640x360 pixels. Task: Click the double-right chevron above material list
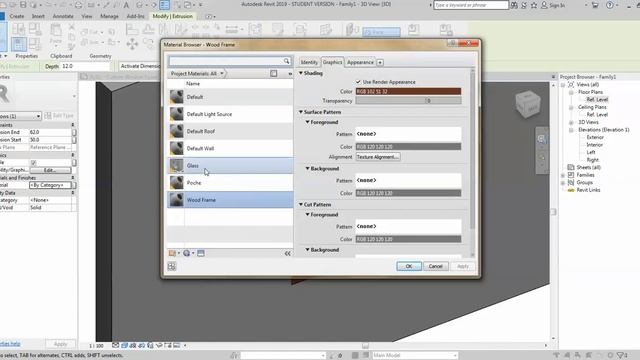(290, 74)
